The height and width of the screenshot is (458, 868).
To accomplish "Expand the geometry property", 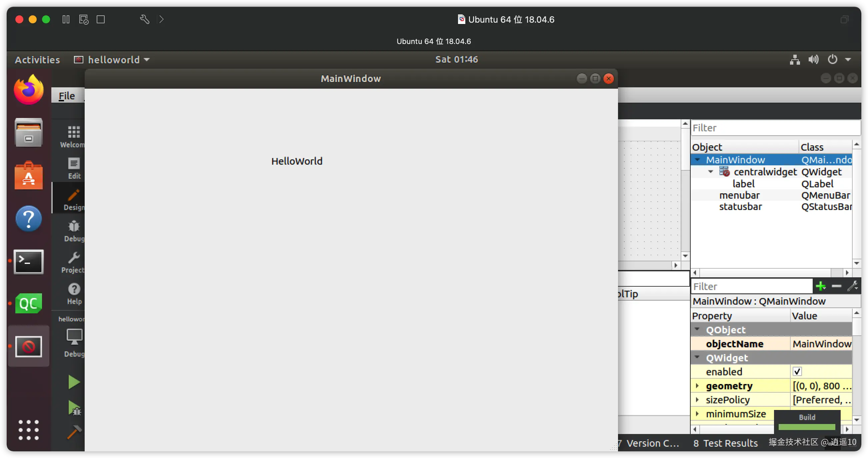I will pyautogui.click(x=697, y=386).
